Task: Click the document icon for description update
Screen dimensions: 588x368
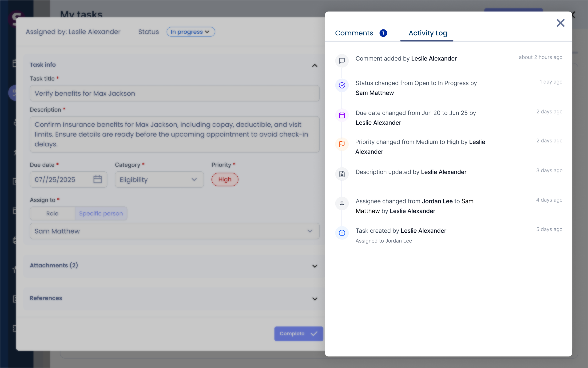Action: pyautogui.click(x=342, y=174)
